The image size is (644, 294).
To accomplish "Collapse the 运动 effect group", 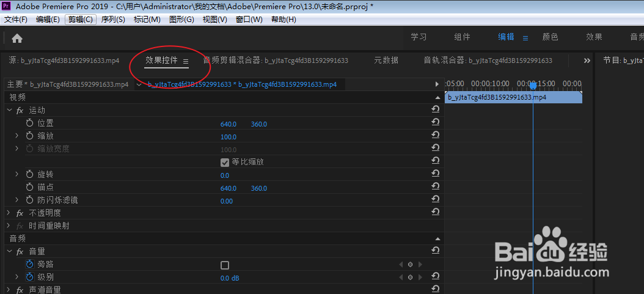I will pos(9,110).
